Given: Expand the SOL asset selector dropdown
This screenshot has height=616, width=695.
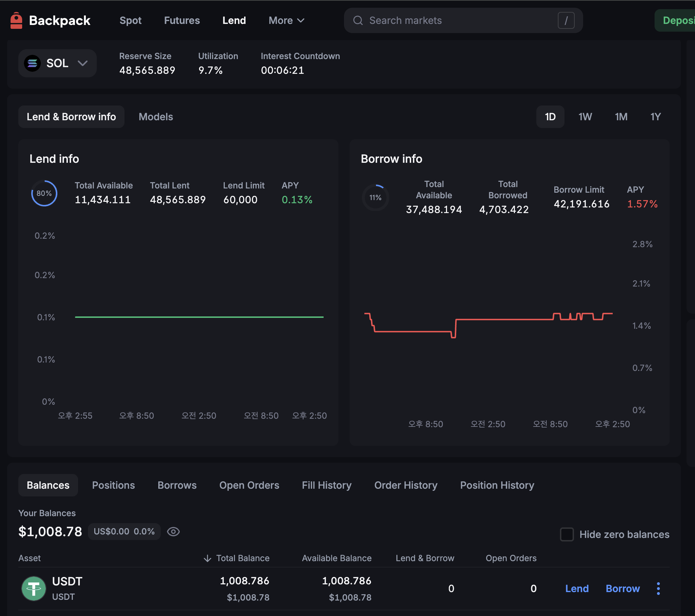Looking at the screenshot, I should 83,63.
